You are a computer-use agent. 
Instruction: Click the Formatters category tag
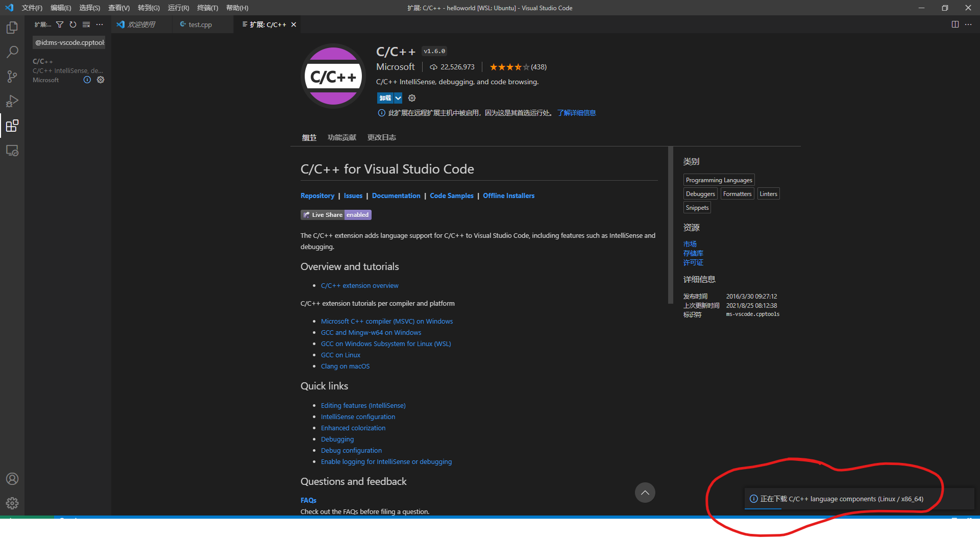(x=737, y=194)
